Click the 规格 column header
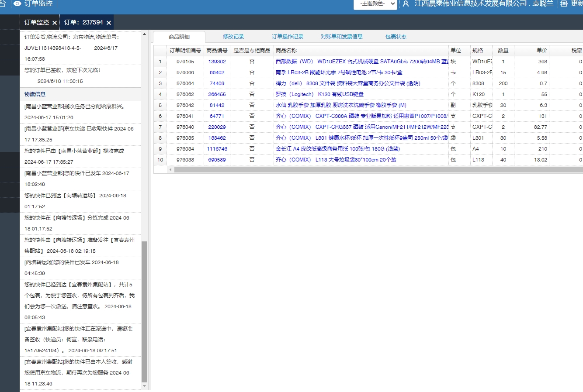 [x=481, y=51]
